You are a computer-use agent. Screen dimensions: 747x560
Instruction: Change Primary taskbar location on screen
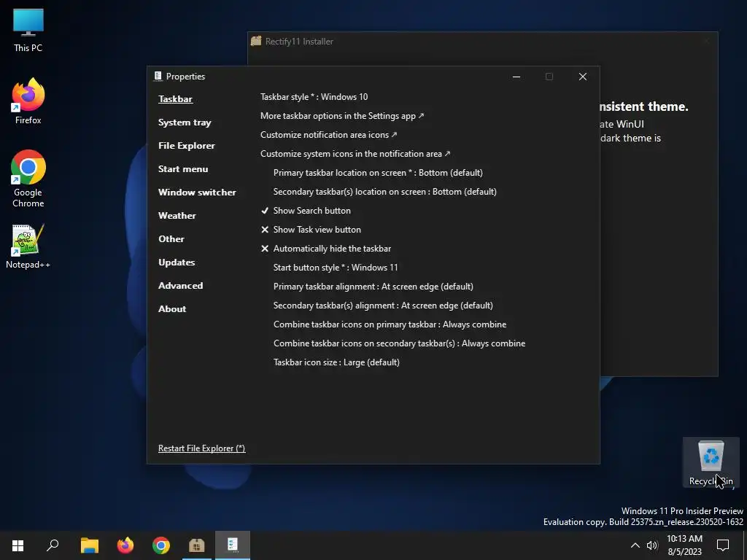(378, 173)
